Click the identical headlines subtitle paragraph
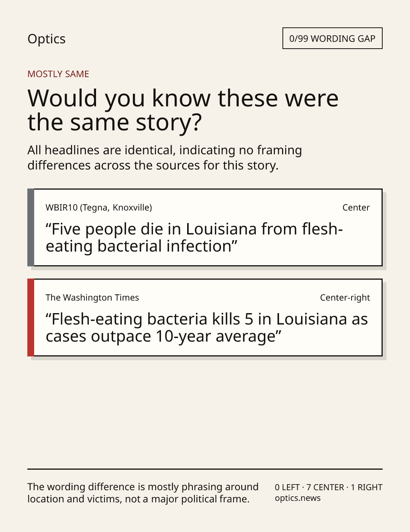Screen dimensions: 410x532 (x=164, y=158)
